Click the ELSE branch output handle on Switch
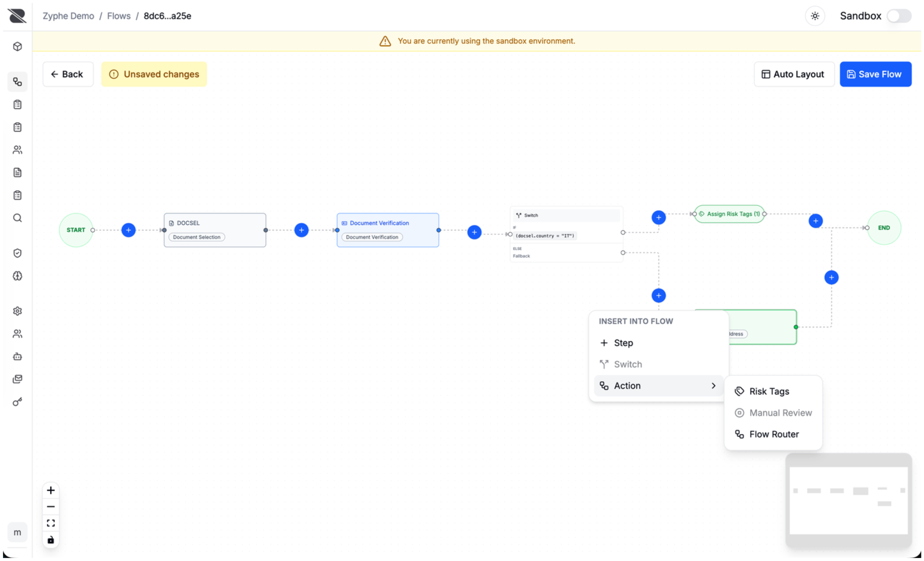The width and height of the screenshot is (924, 561). point(623,253)
